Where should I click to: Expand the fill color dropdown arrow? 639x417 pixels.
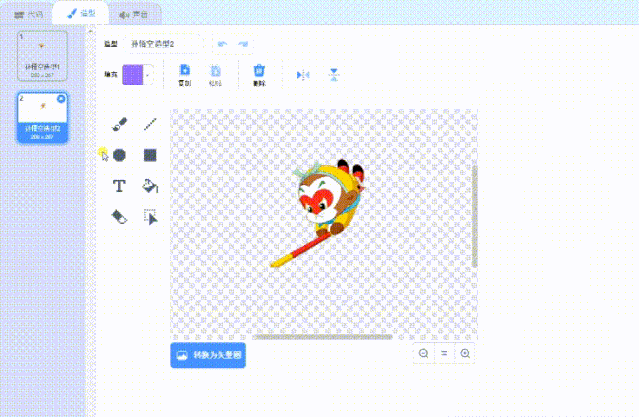tap(148, 75)
